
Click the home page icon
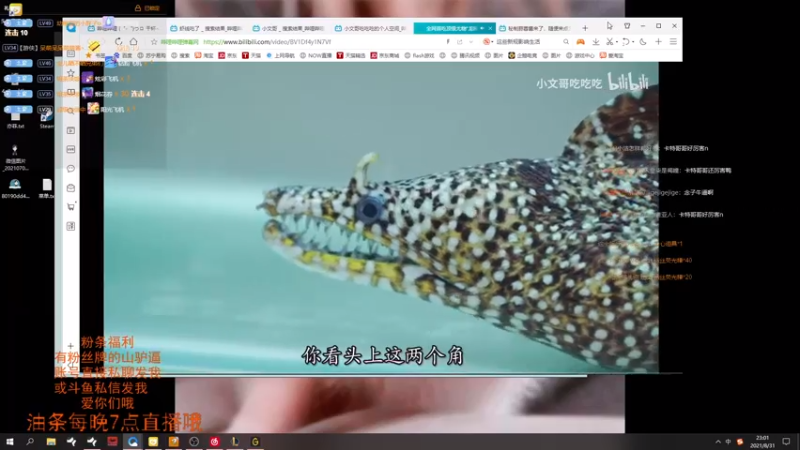pos(134,42)
